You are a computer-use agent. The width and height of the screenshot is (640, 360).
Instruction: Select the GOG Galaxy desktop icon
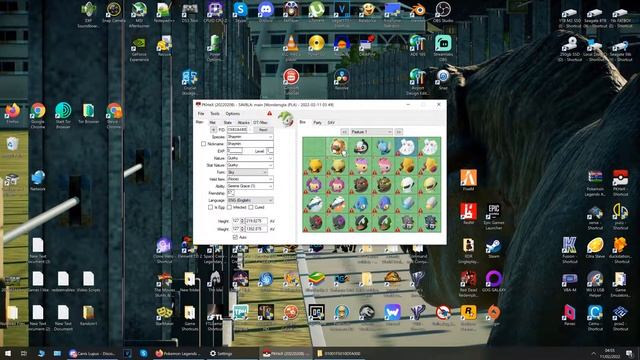(493, 281)
